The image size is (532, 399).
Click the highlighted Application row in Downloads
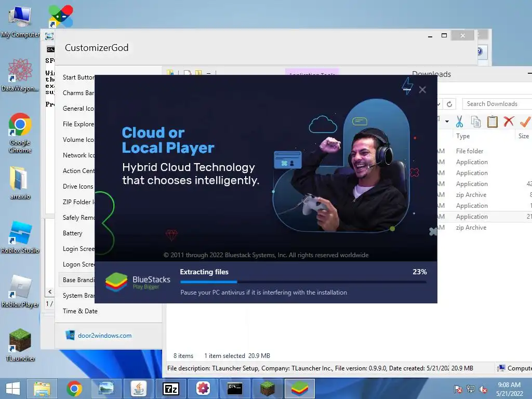click(x=485, y=217)
